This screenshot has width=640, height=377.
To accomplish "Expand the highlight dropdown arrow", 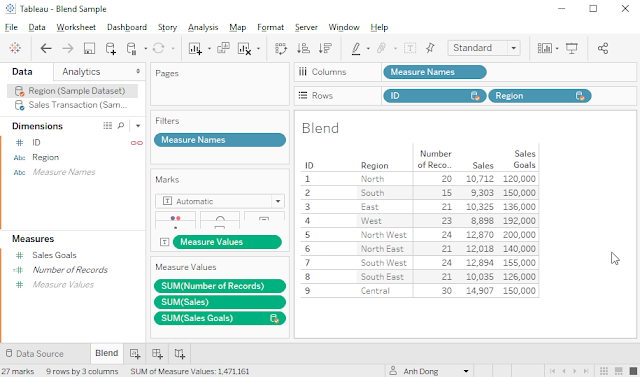I will [368, 49].
